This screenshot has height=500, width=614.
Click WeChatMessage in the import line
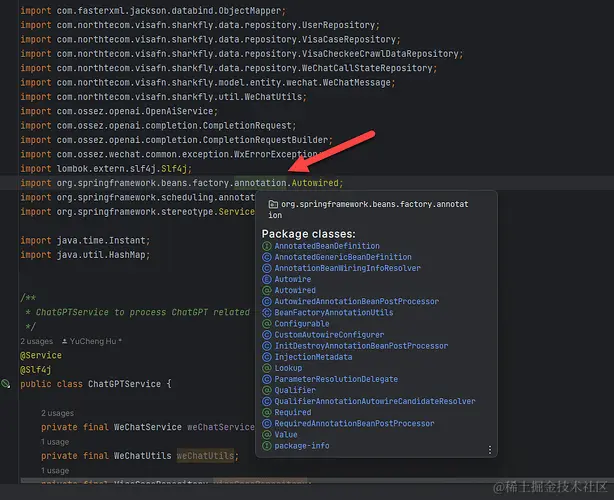359,83
